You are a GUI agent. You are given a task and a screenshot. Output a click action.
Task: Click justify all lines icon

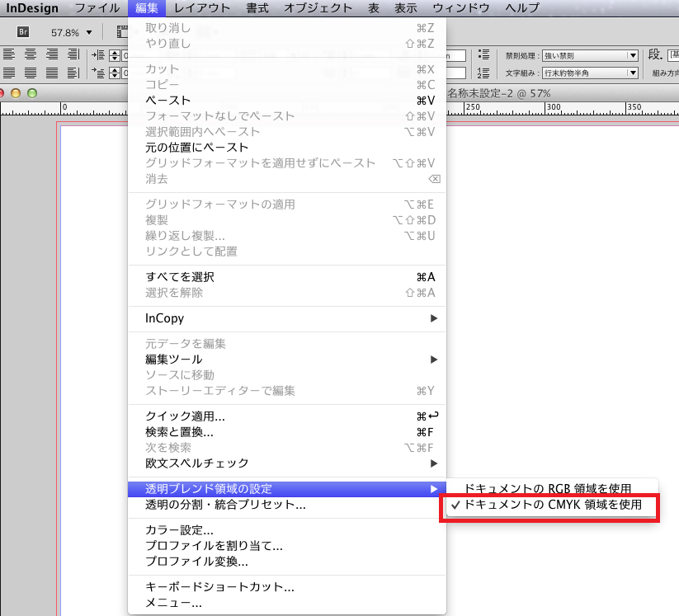coord(52,73)
